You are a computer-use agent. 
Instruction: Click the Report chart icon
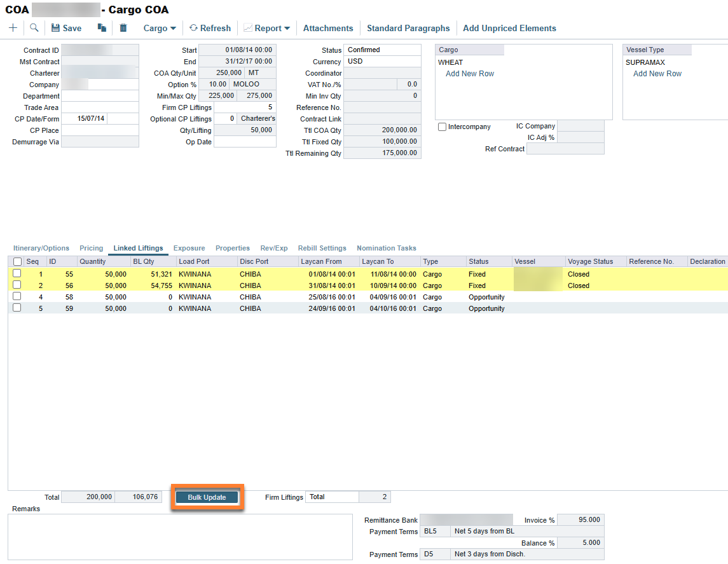click(247, 28)
